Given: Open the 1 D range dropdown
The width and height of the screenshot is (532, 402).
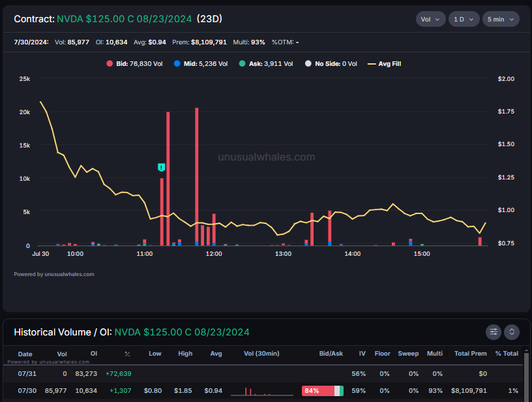Looking at the screenshot, I should coord(464,19).
